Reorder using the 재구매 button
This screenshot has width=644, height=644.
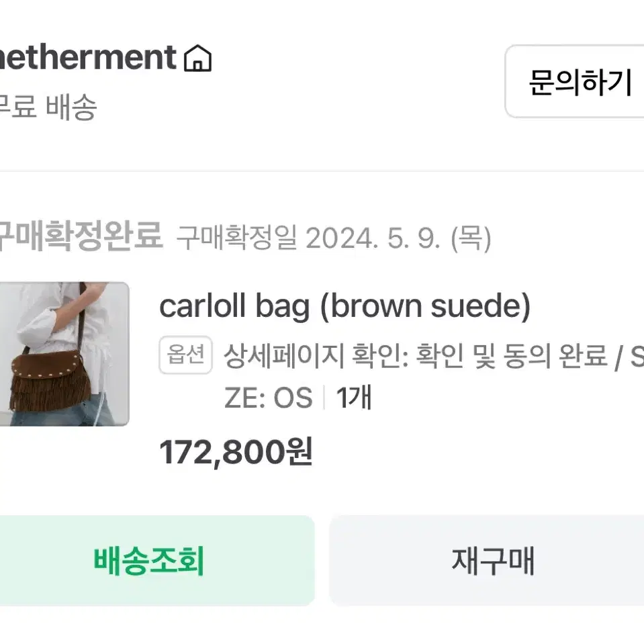tap(486, 561)
